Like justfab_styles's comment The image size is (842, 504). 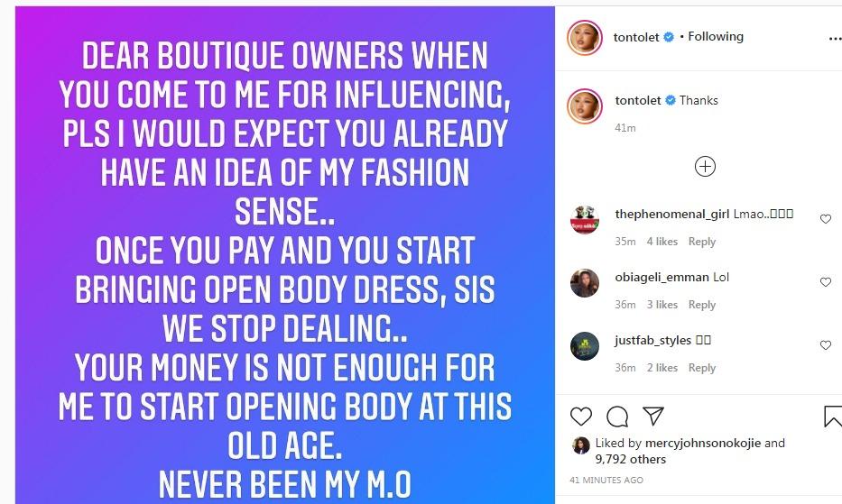pyautogui.click(x=825, y=345)
